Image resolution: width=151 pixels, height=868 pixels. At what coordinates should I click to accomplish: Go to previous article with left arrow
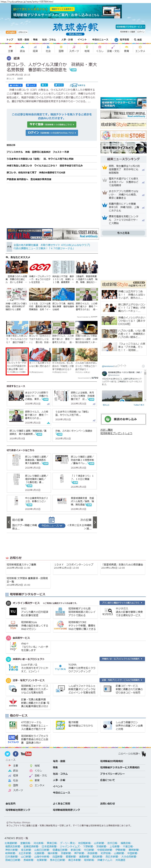click(9, 522)
